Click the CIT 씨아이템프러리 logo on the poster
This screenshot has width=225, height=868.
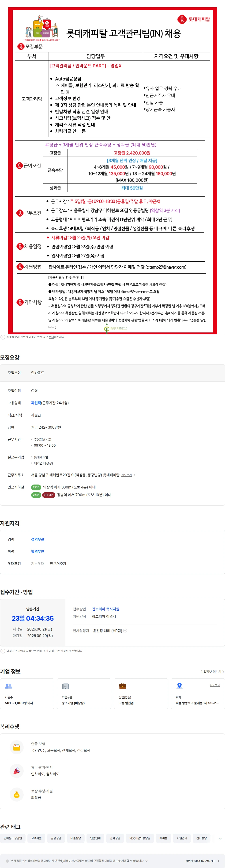pos(116,328)
